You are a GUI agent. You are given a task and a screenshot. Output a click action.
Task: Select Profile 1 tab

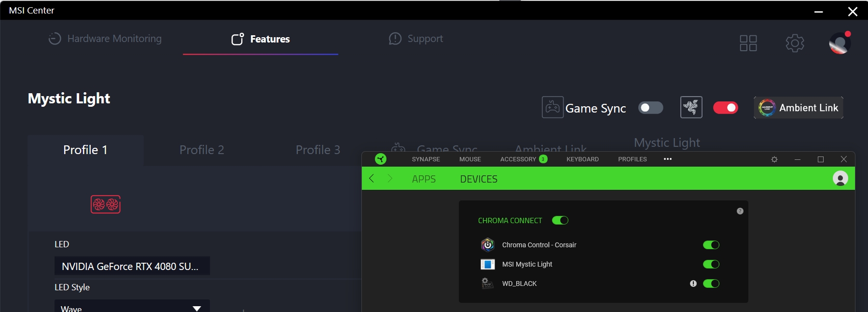coord(85,150)
